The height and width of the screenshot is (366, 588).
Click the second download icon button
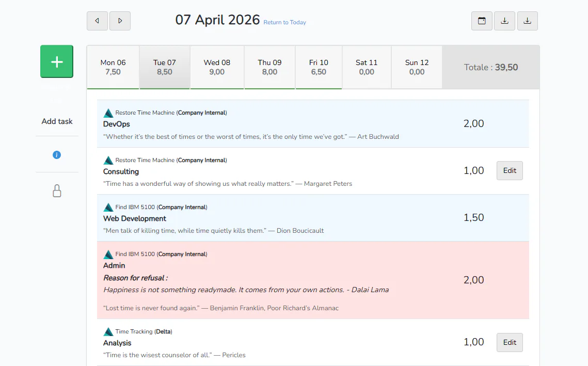pyautogui.click(x=528, y=21)
